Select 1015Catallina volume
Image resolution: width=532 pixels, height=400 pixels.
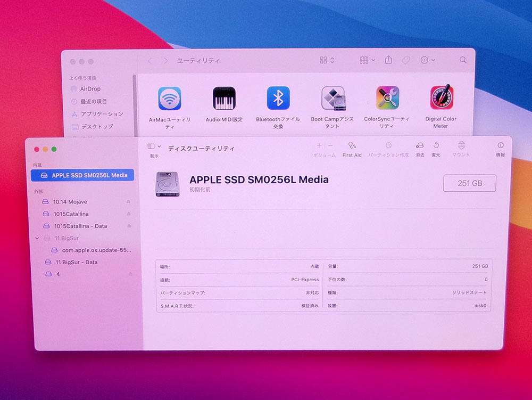(x=71, y=214)
